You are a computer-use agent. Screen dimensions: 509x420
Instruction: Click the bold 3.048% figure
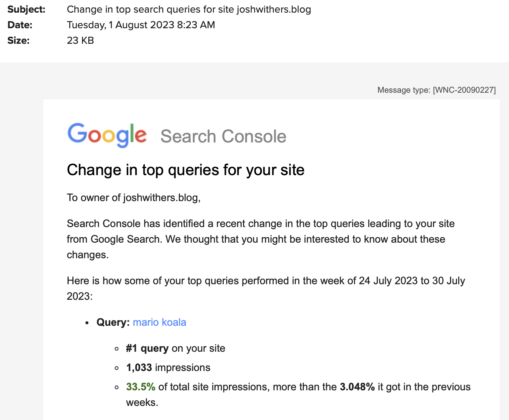point(357,387)
